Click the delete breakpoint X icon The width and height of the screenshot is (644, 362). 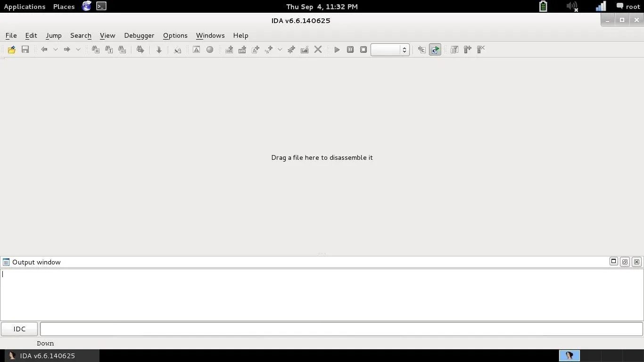tap(481, 49)
